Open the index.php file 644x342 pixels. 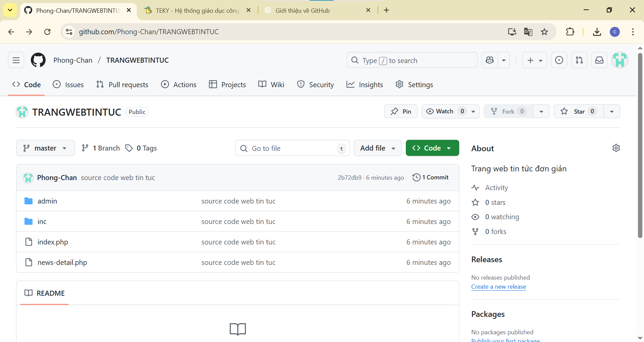[x=53, y=242]
